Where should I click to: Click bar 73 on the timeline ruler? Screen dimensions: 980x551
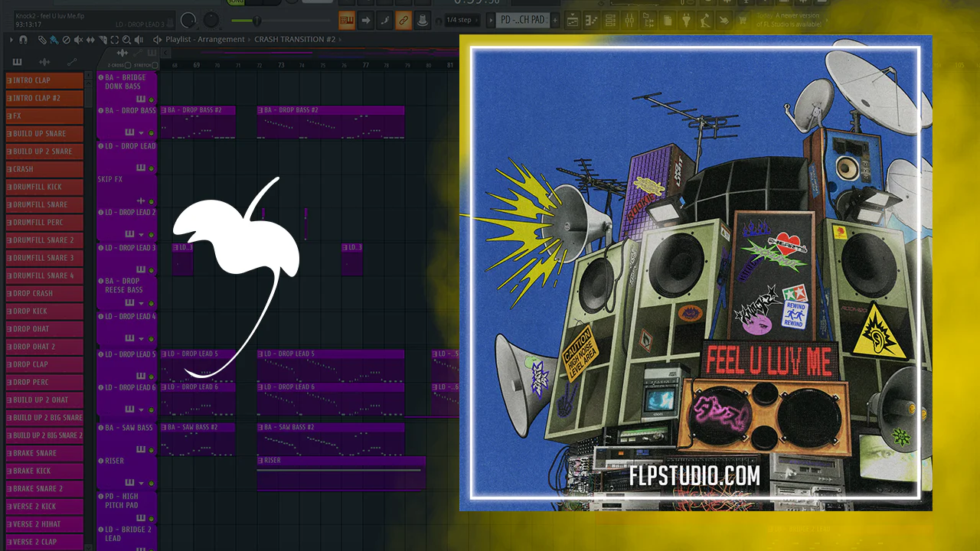pyautogui.click(x=281, y=65)
